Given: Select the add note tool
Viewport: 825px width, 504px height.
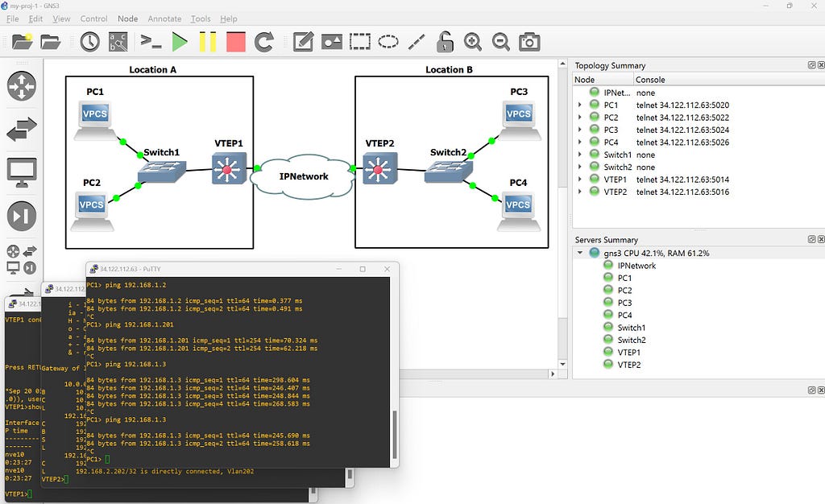Looking at the screenshot, I should (303, 42).
